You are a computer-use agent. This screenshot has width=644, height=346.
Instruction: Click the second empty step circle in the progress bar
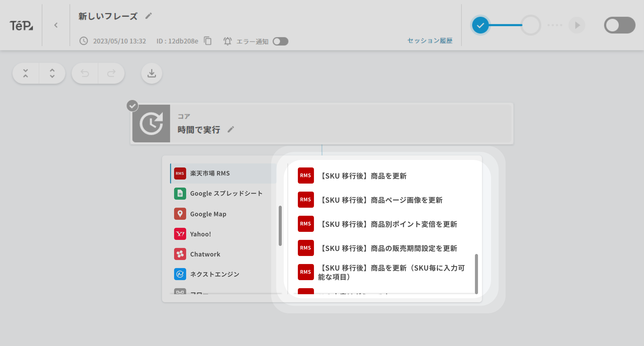[x=531, y=25]
